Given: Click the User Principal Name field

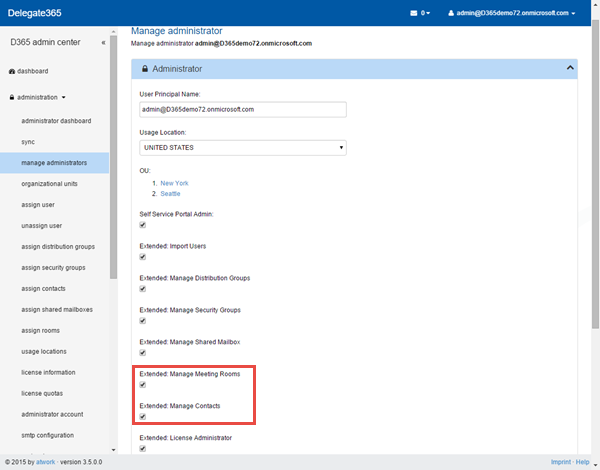Looking at the screenshot, I should point(242,109).
